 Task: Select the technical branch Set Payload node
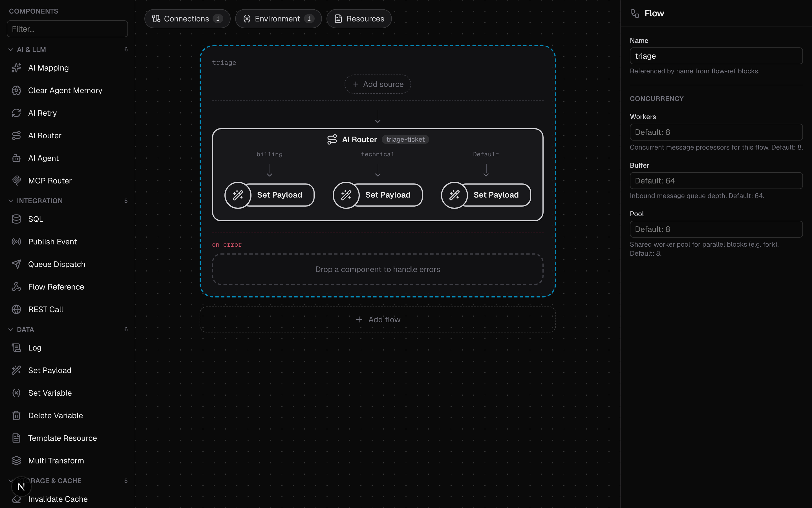[x=378, y=195]
